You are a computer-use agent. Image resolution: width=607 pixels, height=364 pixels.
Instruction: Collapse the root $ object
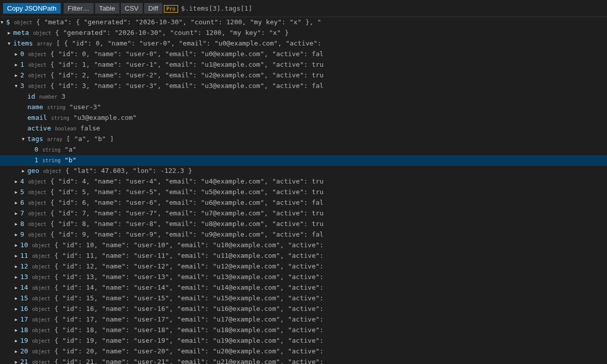point(2,22)
